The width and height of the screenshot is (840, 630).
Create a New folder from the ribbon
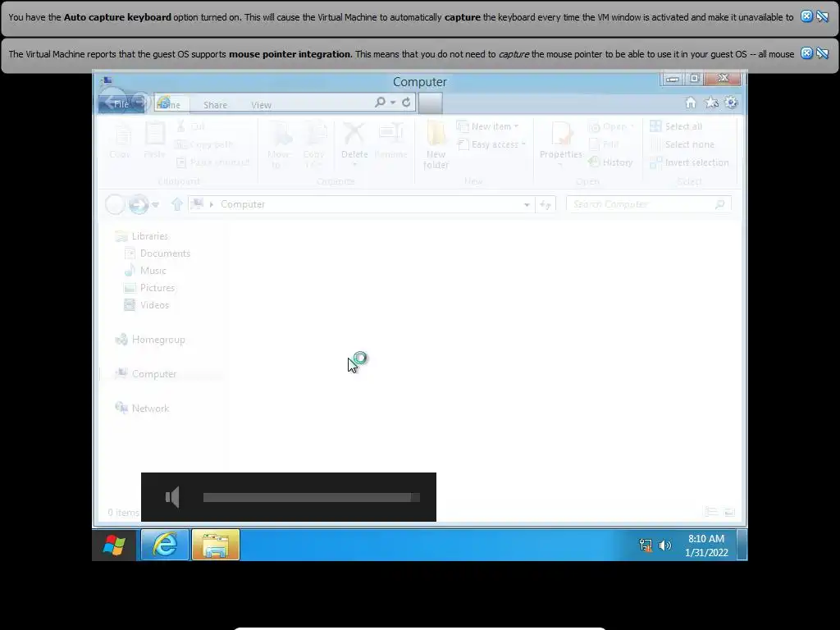tap(436, 146)
